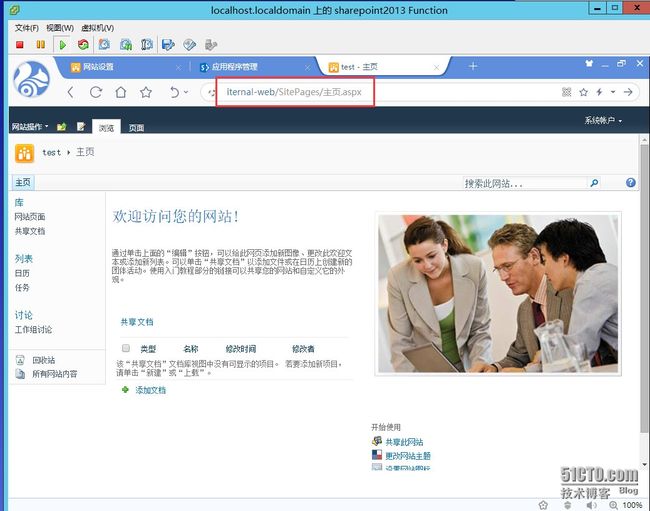
Task: Expand undo history dropdown arrow
Action: (186, 92)
